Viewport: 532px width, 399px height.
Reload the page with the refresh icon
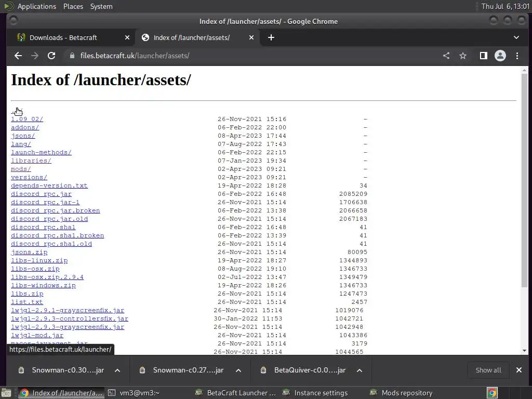(x=51, y=56)
